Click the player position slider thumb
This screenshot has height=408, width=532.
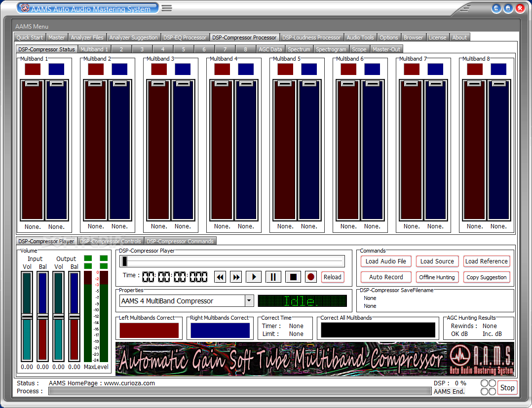(x=124, y=261)
